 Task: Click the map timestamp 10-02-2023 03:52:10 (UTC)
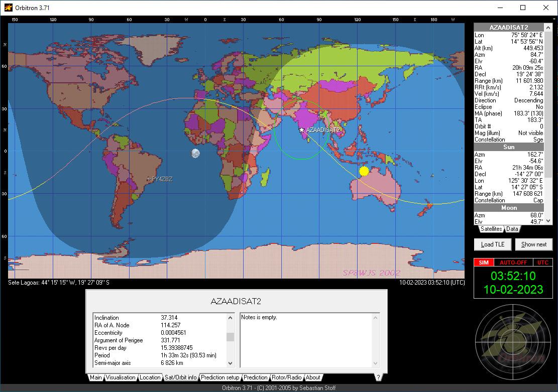(431, 283)
